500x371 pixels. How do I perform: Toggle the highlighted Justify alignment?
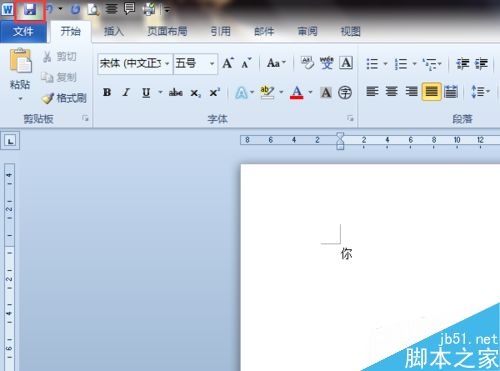432,92
